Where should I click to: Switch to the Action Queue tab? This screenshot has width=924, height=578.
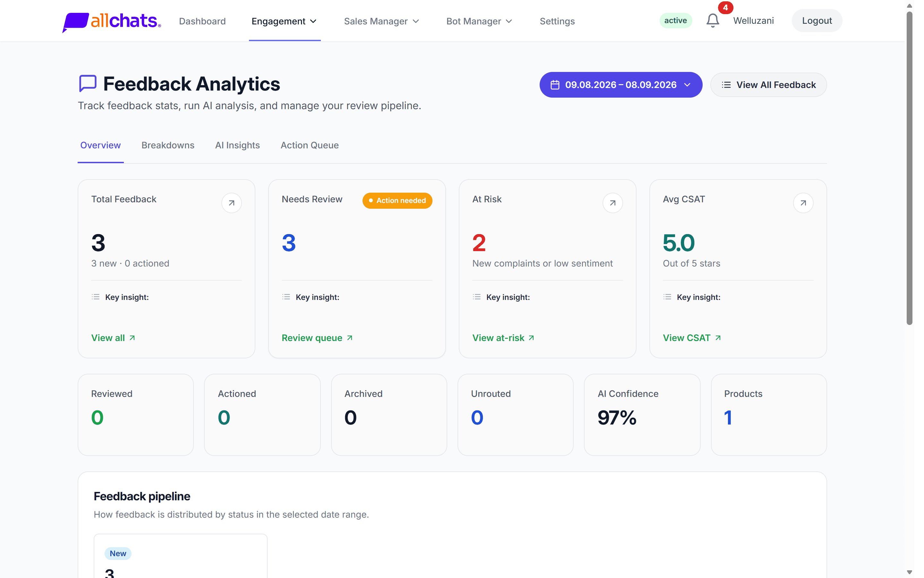tap(310, 145)
